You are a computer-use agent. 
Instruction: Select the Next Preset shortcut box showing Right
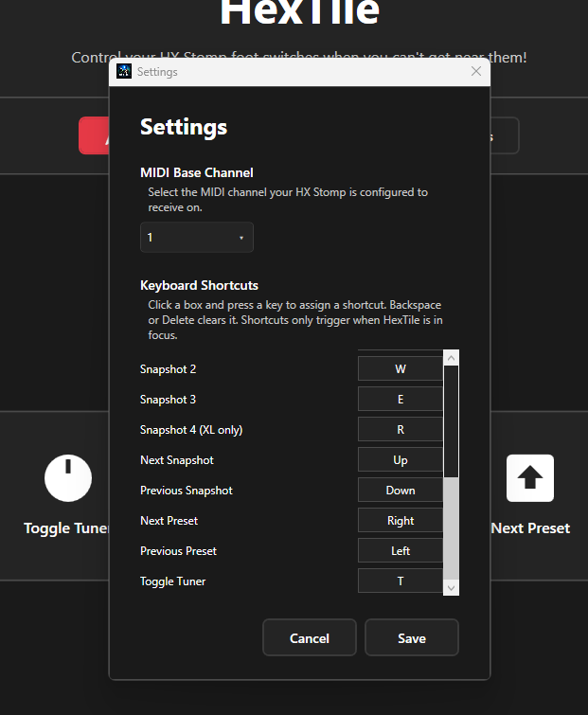coord(401,520)
